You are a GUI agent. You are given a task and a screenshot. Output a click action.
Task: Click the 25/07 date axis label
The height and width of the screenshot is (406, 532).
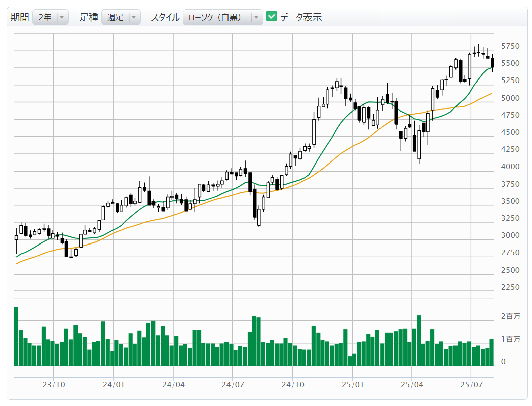[471, 385]
